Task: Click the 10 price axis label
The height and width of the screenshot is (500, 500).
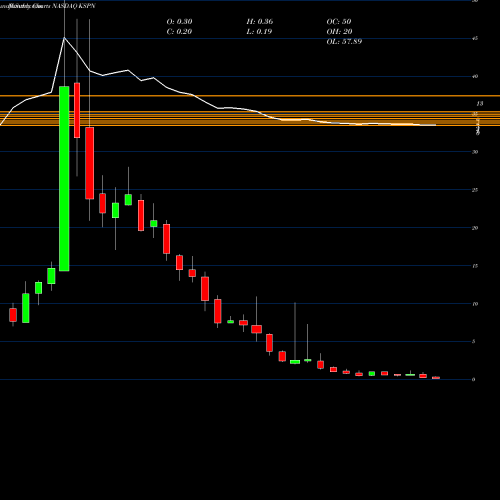Action: (x=475, y=304)
